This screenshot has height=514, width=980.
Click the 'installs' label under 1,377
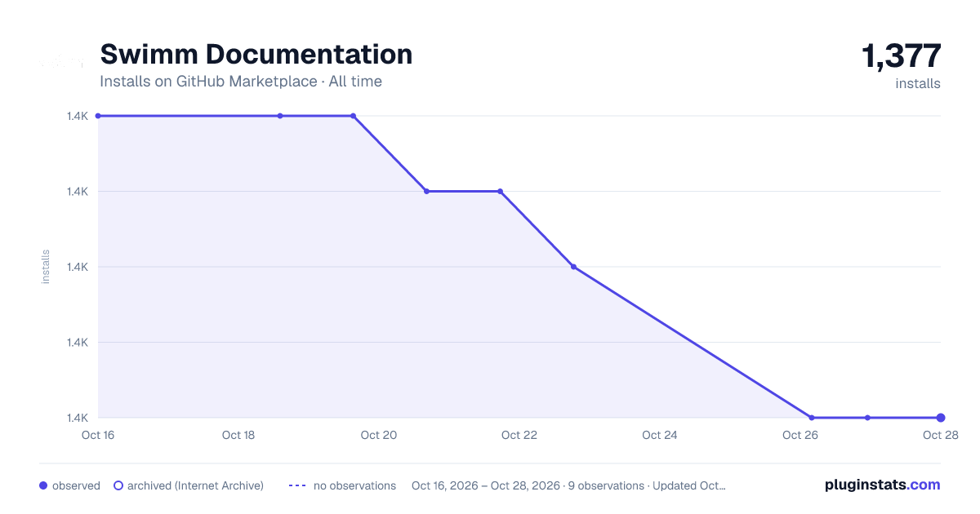pyautogui.click(x=918, y=83)
